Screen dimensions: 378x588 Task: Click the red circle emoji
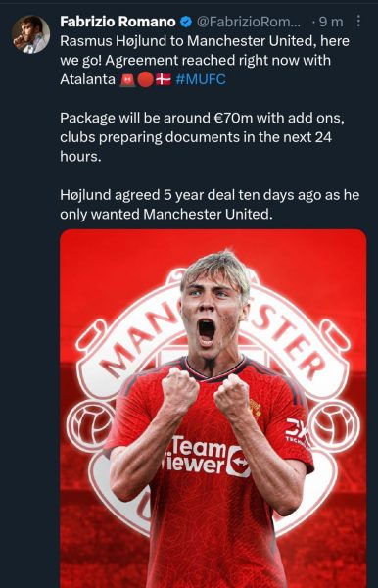point(146,79)
